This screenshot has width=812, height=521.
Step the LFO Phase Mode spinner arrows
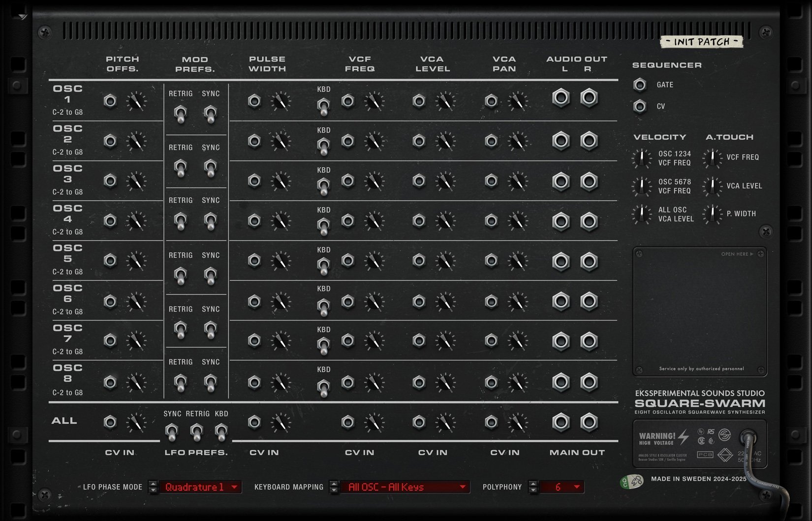(x=153, y=487)
